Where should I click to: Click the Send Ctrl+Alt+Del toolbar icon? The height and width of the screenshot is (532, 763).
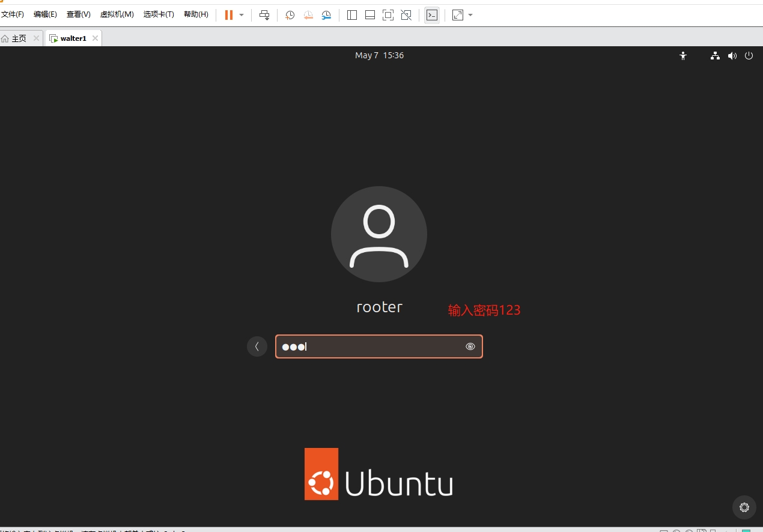264,15
